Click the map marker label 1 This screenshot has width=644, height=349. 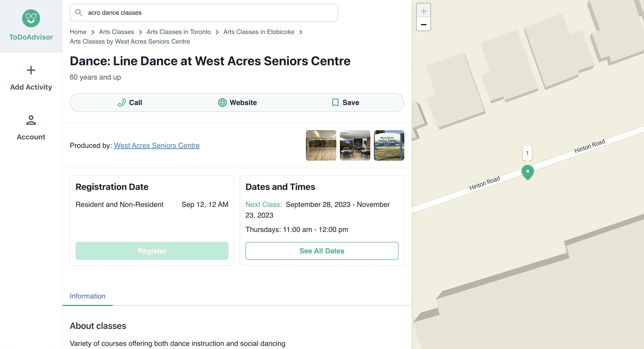click(x=527, y=153)
